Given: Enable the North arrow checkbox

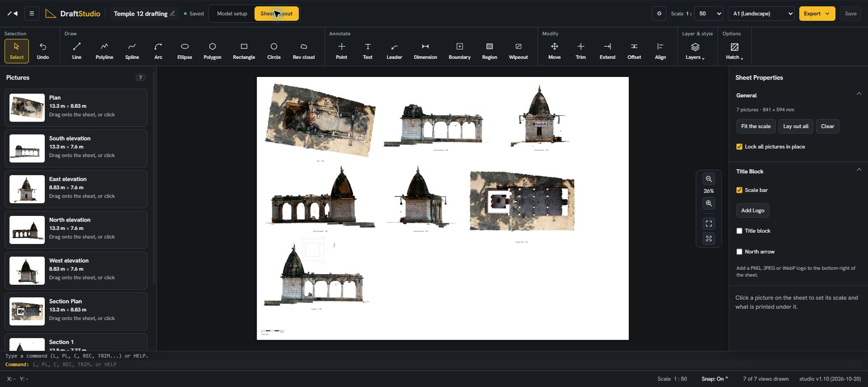Looking at the screenshot, I should [739, 252].
